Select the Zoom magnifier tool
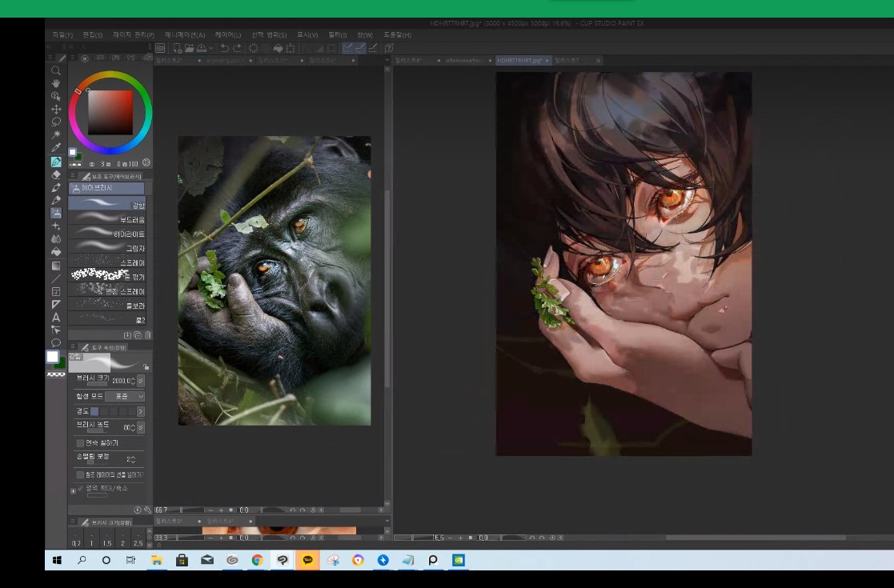894x588 pixels. point(56,70)
